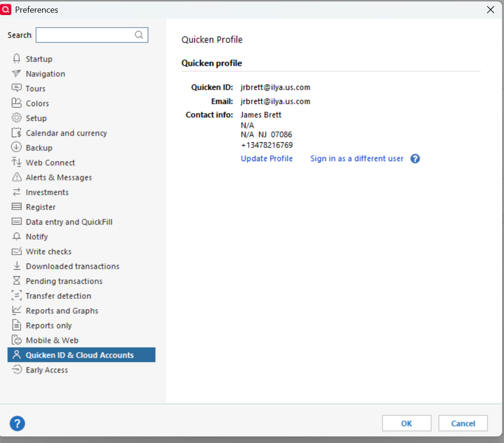Close the Preferences window
Viewport: 504px width, 443px height.
pyautogui.click(x=490, y=10)
